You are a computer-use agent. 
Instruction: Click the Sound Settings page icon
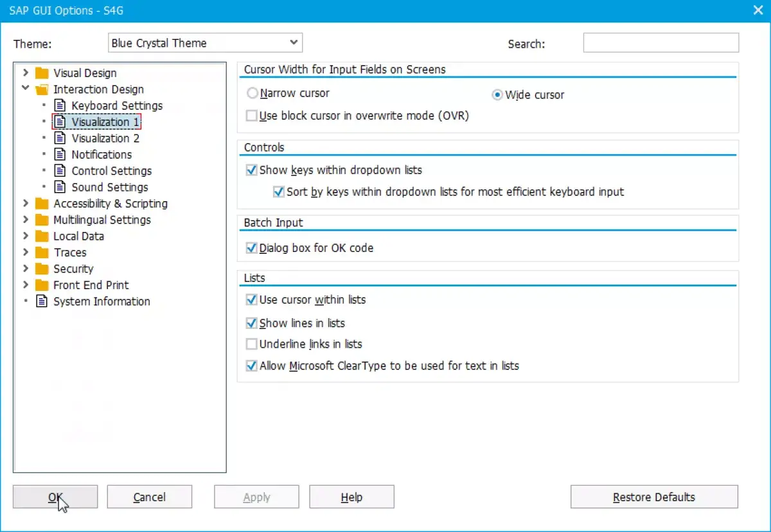coord(60,187)
